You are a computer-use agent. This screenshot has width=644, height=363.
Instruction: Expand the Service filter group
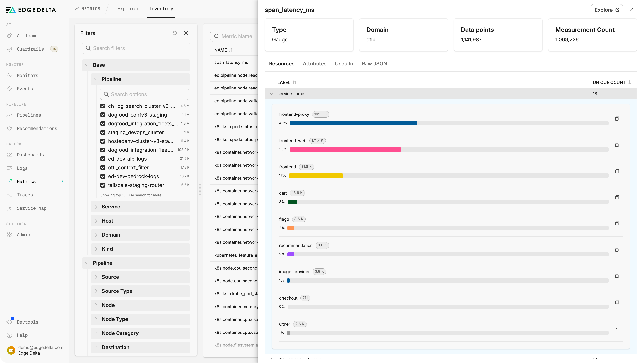(140, 207)
